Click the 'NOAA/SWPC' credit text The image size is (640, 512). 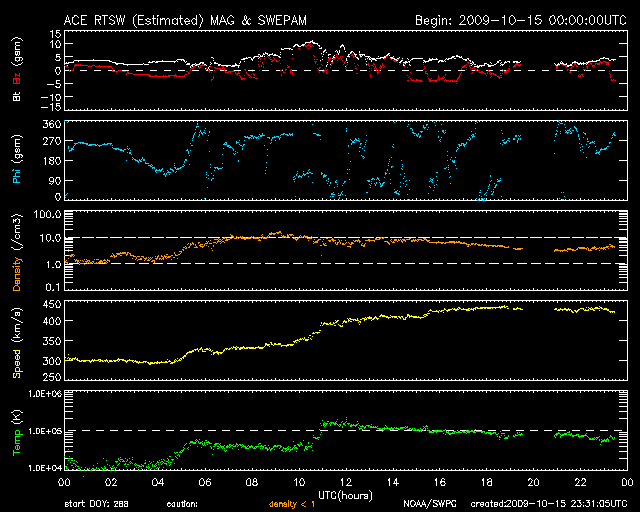point(430,504)
